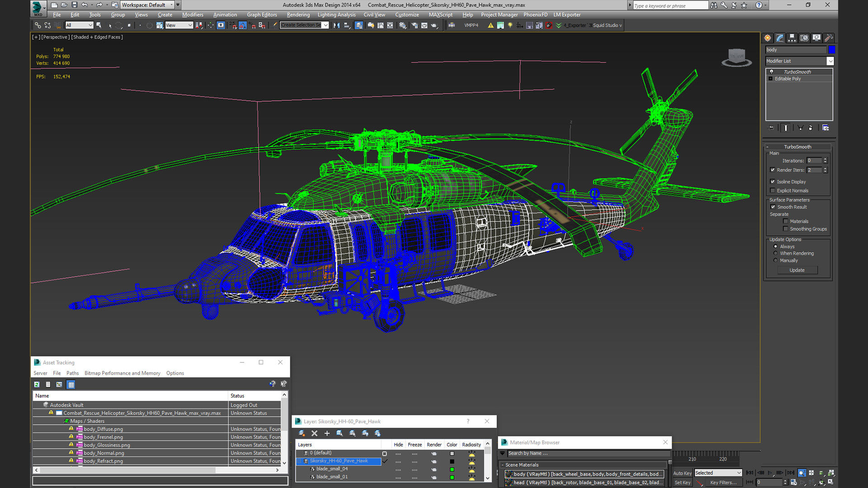Open the selection filter All dropdown
Viewport: 868px width, 488px height.
tap(79, 25)
